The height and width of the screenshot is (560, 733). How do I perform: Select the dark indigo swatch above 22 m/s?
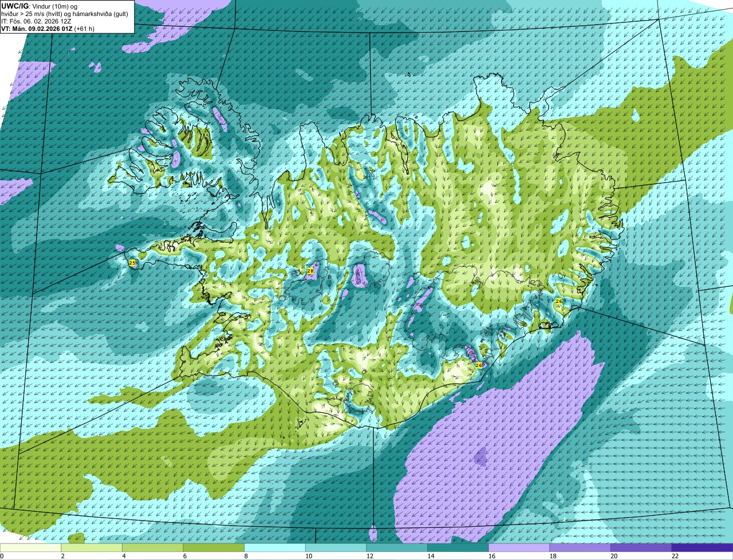pos(703,547)
